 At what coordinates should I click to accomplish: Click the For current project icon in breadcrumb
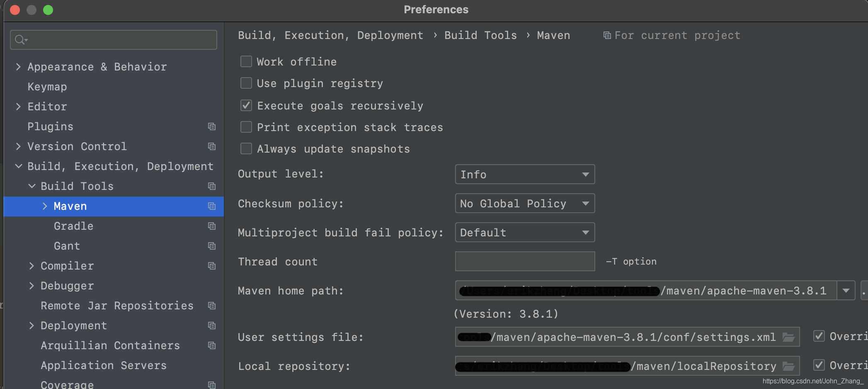pos(607,36)
